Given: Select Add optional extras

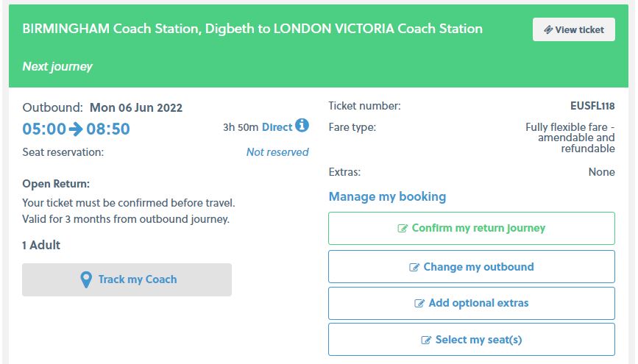Looking at the screenshot, I should coord(472,304).
